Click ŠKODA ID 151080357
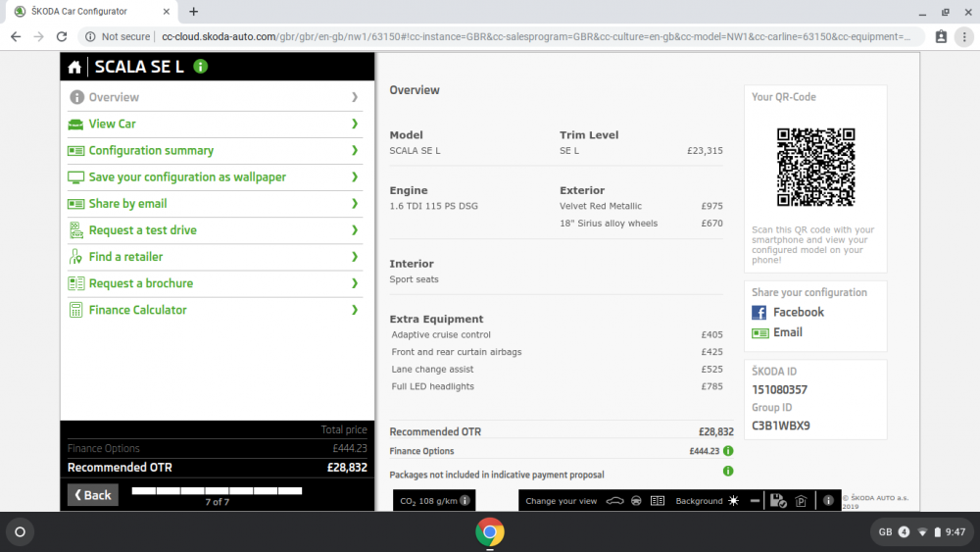The width and height of the screenshot is (980, 552). [779, 389]
